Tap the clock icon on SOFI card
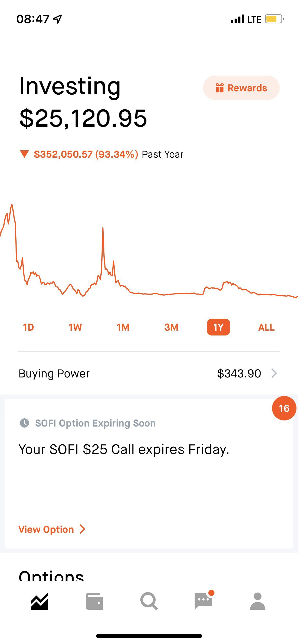 24,423
